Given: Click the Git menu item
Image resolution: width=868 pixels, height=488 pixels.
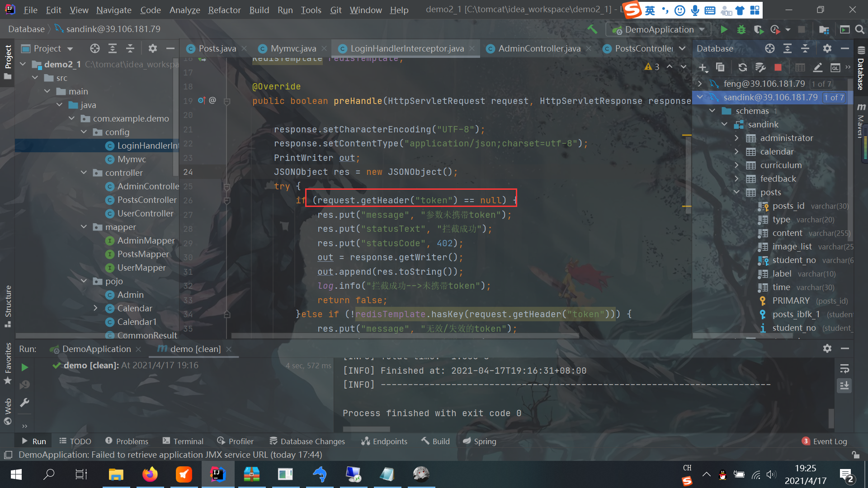Looking at the screenshot, I should click(x=335, y=10).
